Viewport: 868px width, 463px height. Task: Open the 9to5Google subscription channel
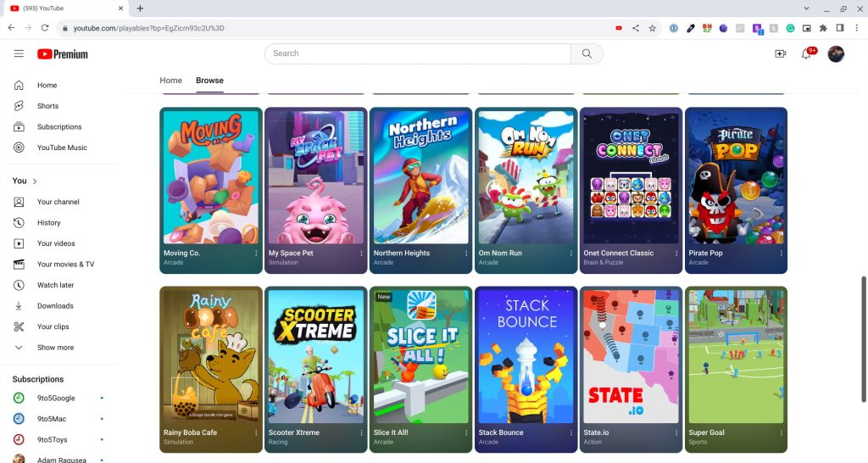click(x=55, y=398)
